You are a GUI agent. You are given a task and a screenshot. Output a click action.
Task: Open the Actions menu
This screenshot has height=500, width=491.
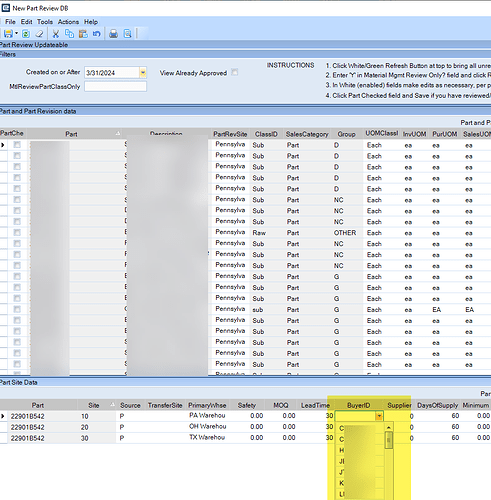pos(68,22)
